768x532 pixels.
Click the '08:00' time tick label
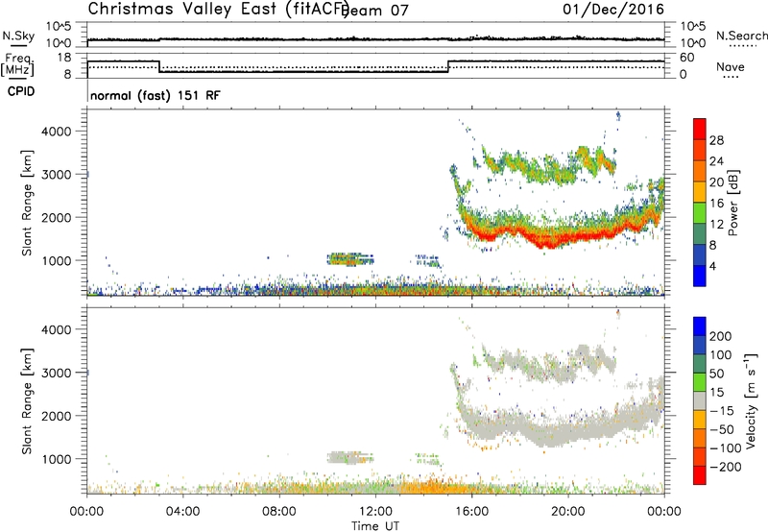(279, 512)
